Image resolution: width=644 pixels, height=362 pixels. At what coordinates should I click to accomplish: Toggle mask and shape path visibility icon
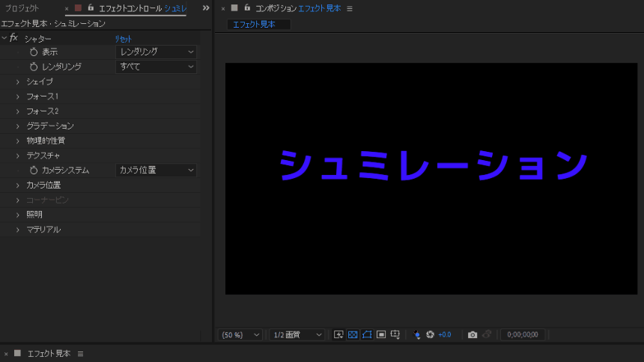tap(367, 335)
